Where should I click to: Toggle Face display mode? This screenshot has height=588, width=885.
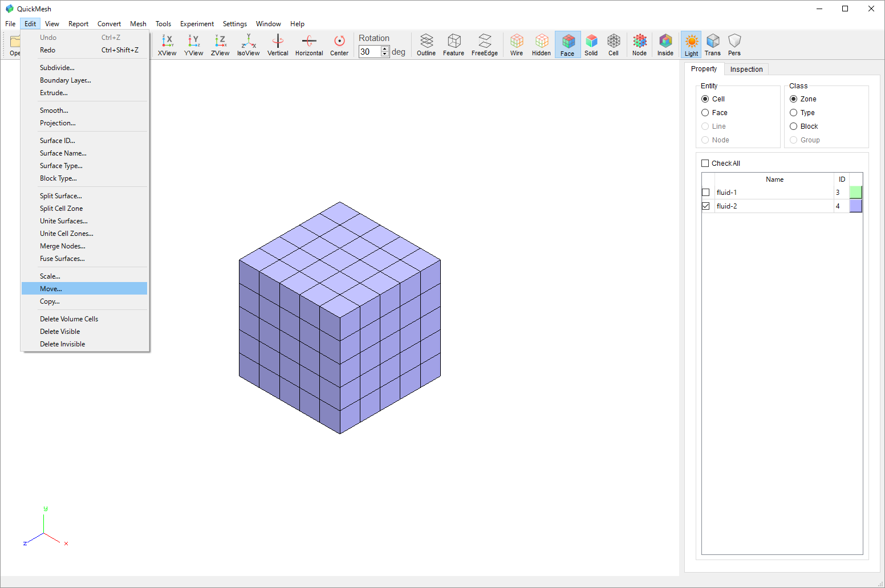click(567, 44)
